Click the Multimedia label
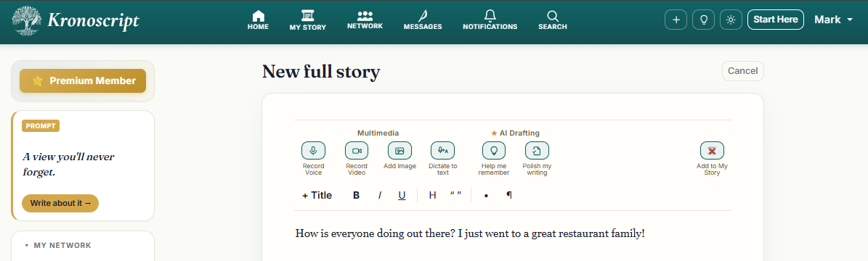Image resolution: width=868 pixels, height=261 pixels. pos(378,133)
